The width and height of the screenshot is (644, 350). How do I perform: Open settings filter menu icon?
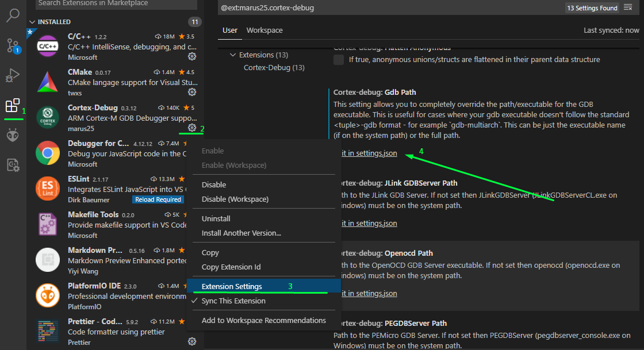click(628, 7)
